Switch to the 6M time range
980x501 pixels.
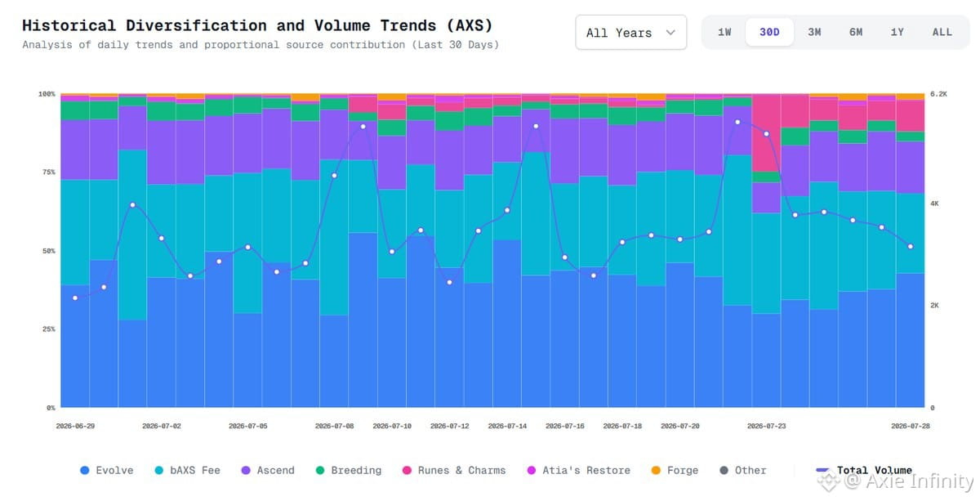pos(856,32)
